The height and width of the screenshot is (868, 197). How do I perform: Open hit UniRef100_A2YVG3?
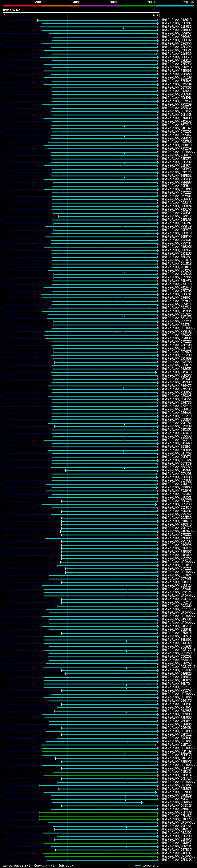pyautogui.click(x=177, y=101)
